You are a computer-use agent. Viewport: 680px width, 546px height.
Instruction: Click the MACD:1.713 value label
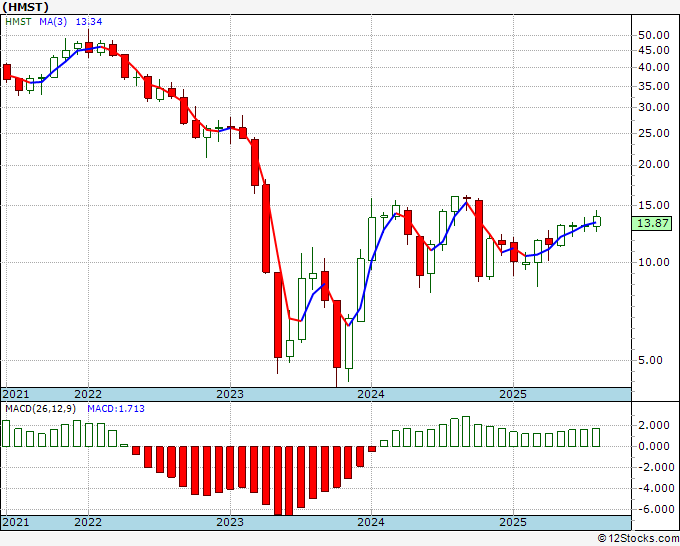[x=116, y=409]
